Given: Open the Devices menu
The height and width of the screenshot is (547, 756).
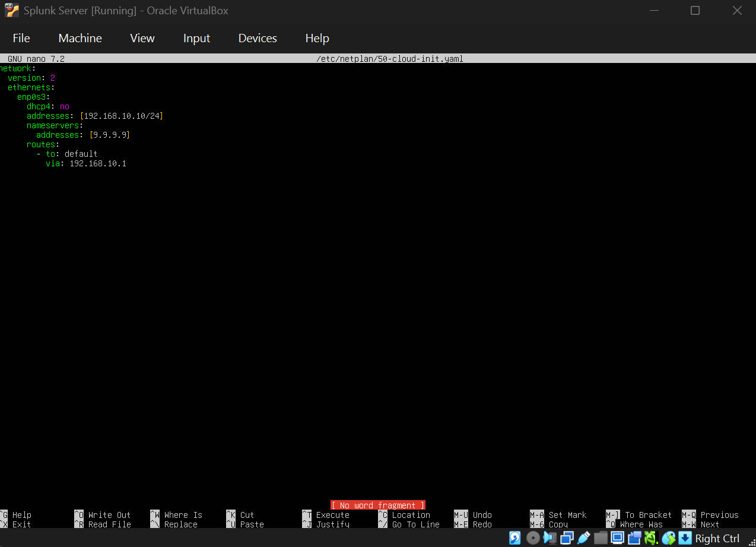Looking at the screenshot, I should point(257,38).
